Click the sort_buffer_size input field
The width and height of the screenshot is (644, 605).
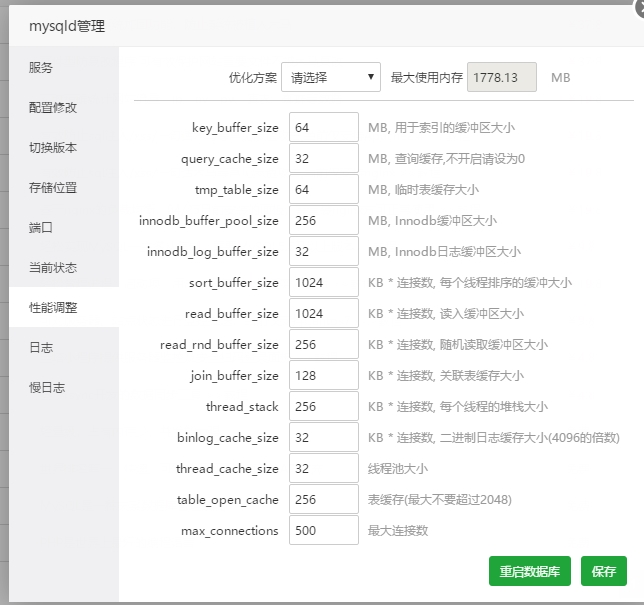point(324,282)
